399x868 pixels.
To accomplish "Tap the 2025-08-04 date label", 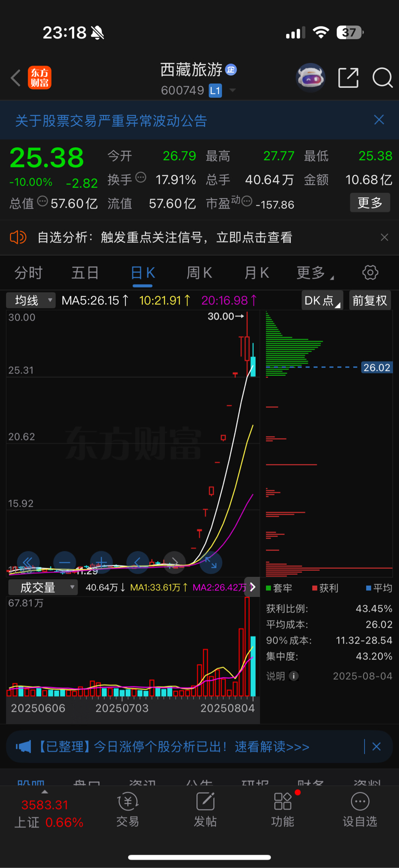I will [363, 676].
